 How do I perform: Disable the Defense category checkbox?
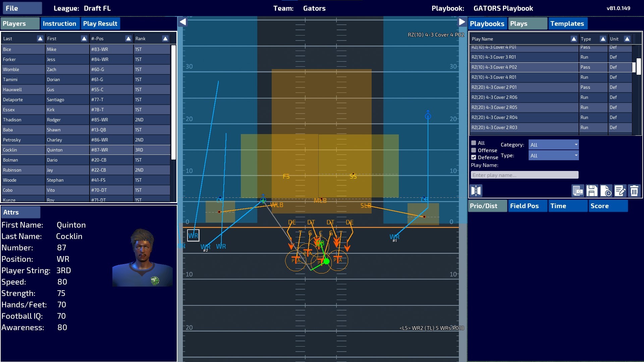473,157
